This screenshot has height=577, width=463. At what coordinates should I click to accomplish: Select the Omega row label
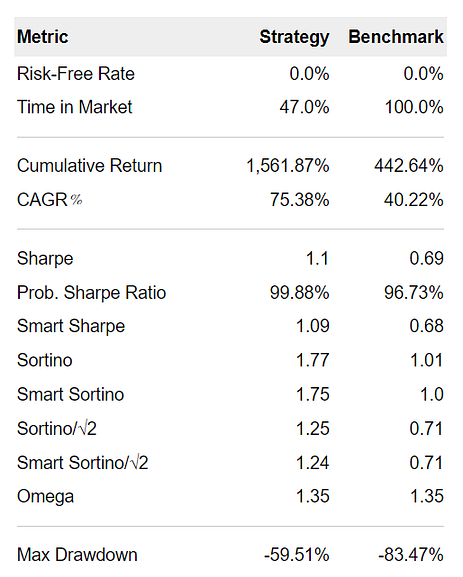pos(45,497)
